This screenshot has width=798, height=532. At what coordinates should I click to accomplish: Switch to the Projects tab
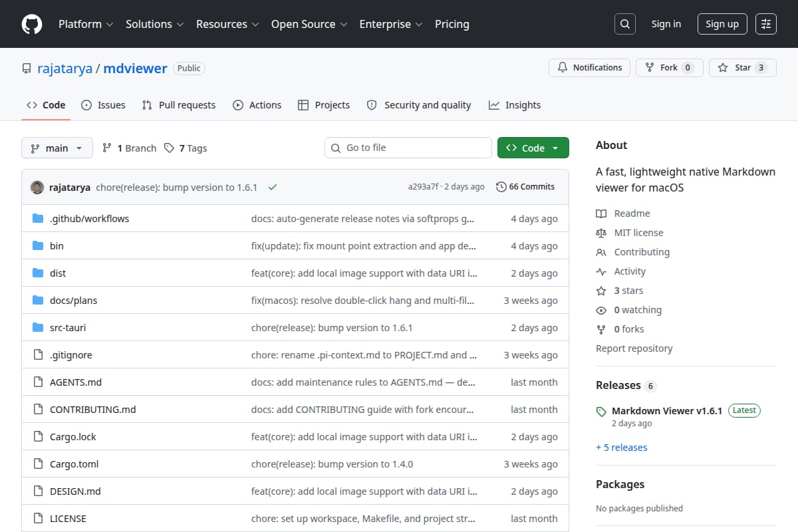[324, 105]
